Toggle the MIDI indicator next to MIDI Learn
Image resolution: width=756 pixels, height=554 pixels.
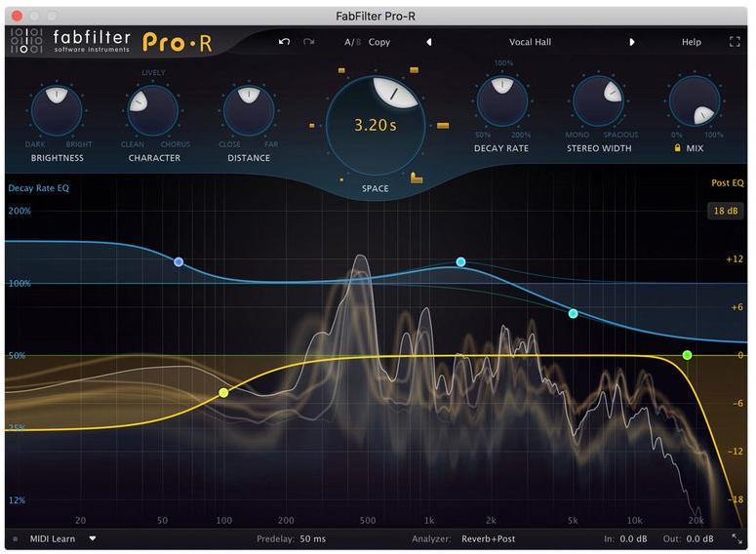[x=16, y=538]
